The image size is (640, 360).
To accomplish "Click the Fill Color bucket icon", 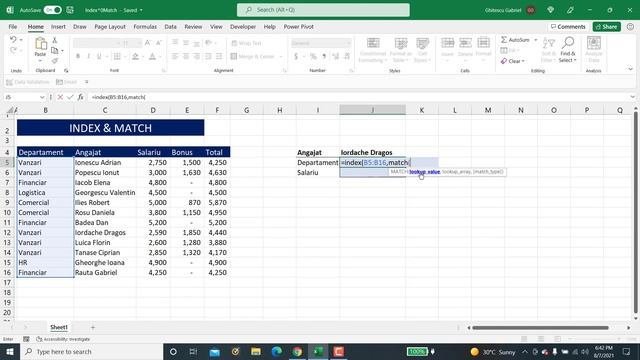I will 135,56.
